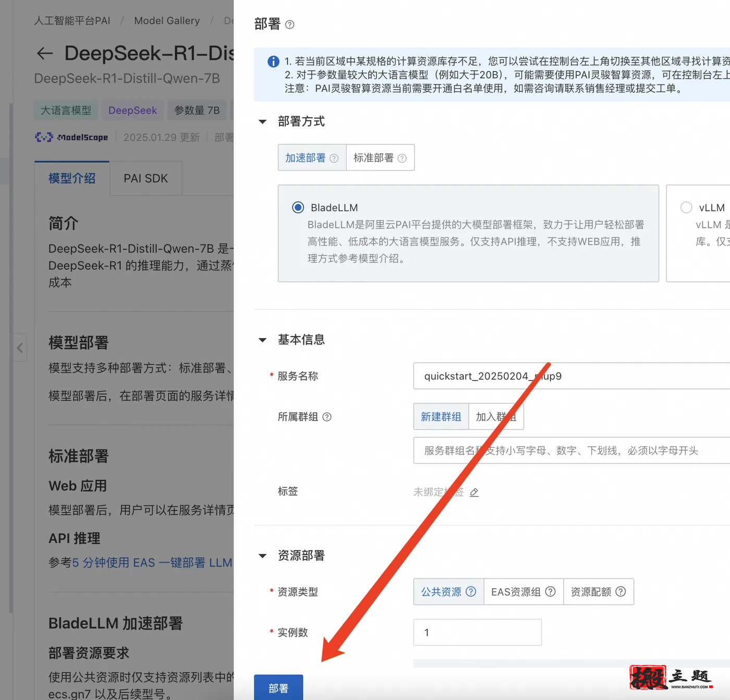The height and width of the screenshot is (700, 730).
Task: Click the blue info icon in the notice banner
Action: (273, 62)
